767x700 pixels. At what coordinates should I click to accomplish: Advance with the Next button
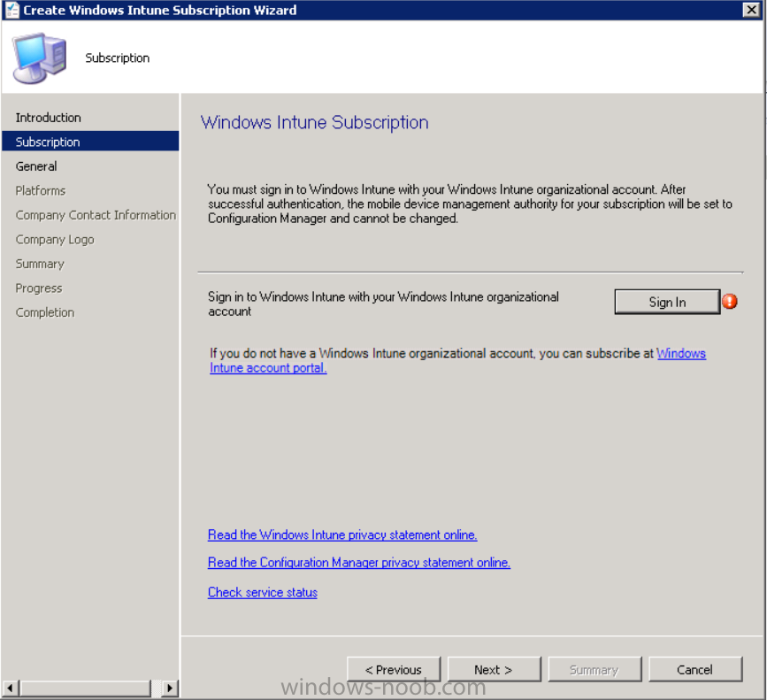pos(494,669)
